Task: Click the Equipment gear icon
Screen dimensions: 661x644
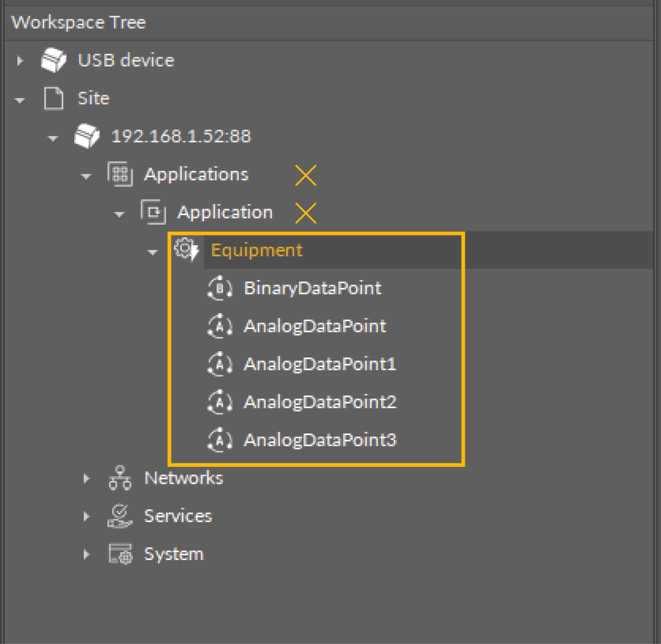Action: [186, 250]
